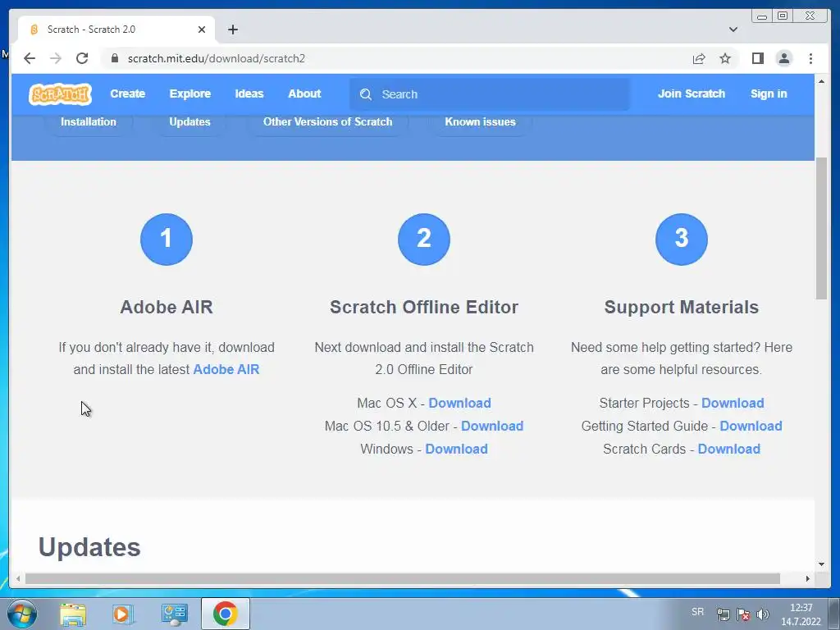This screenshot has height=630, width=840.
Task: Click the volume speaker tray icon
Action: (762, 614)
